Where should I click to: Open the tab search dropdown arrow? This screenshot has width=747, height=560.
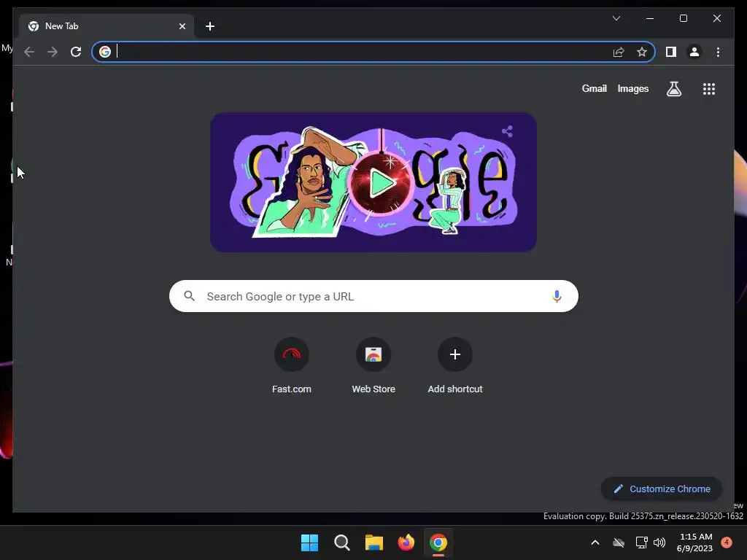616,18
